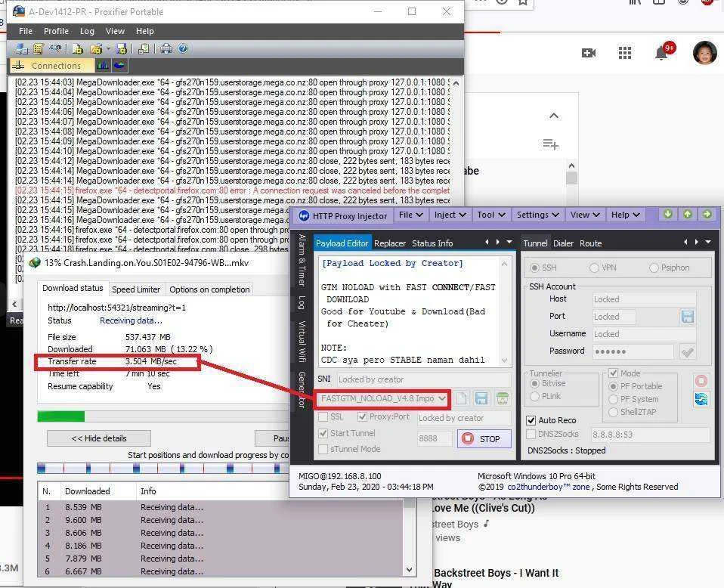
Task: Stop the tunnel with the STOP button
Action: (484, 439)
